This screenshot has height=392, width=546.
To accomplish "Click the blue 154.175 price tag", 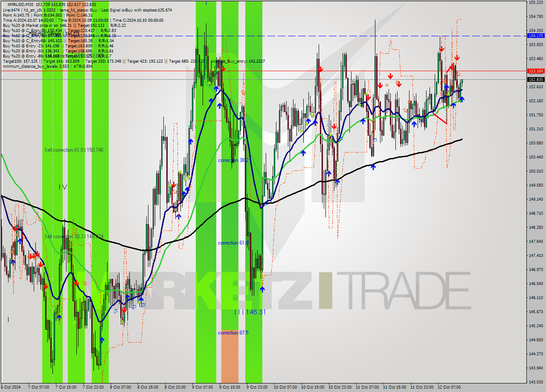I will coord(536,36).
